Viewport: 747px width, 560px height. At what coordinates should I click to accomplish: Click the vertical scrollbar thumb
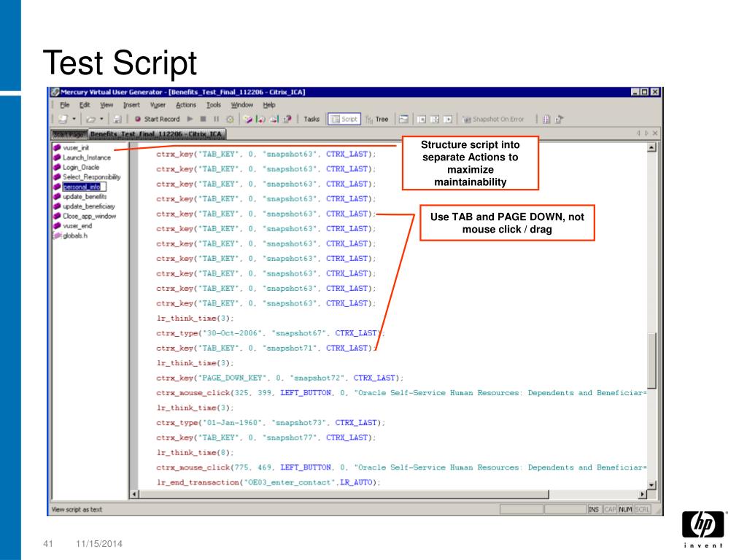tap(651, 360)
